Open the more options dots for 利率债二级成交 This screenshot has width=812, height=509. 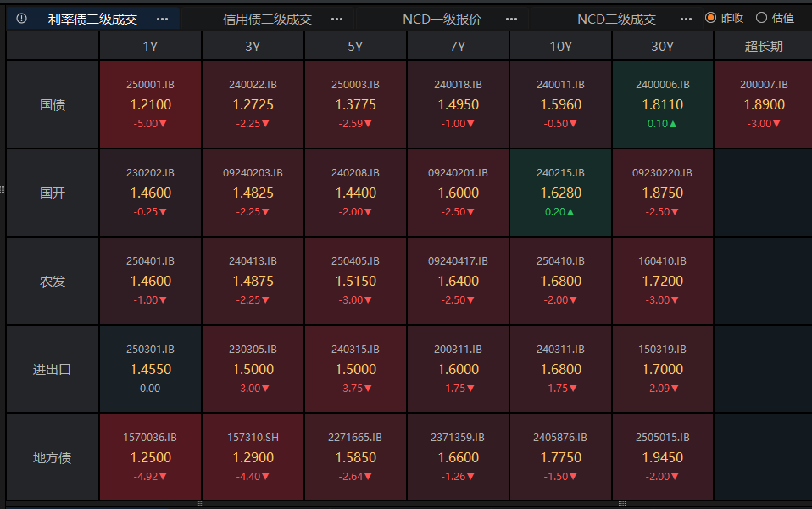click(x=162, y=19)
